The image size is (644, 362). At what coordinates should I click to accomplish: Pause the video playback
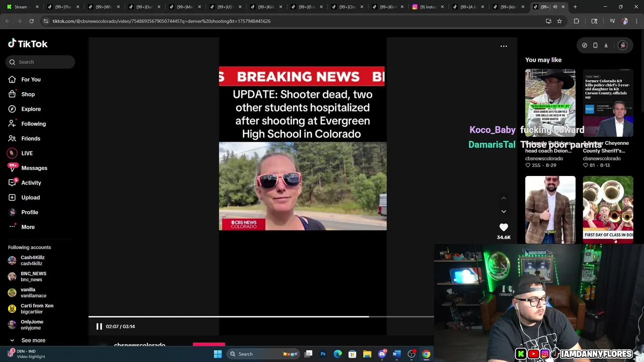tap(99, 326)
